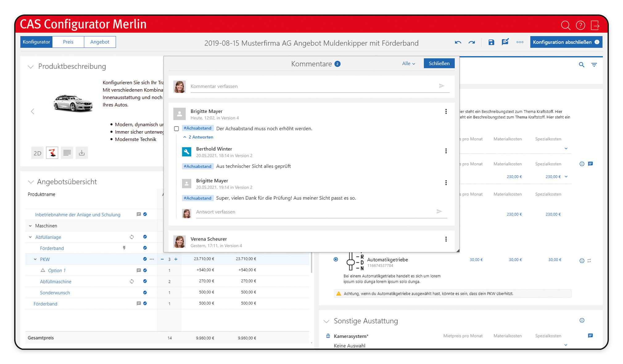Image resolution: width=623 pixels, height=364 pixels.
Task: Download the product image icon
Action: tap(82, 153)
